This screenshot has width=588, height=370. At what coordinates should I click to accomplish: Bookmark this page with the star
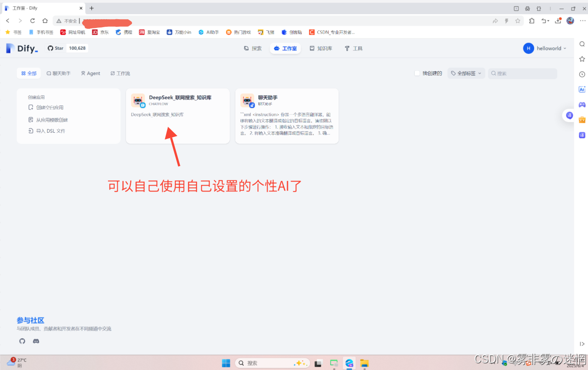[518, 21]
